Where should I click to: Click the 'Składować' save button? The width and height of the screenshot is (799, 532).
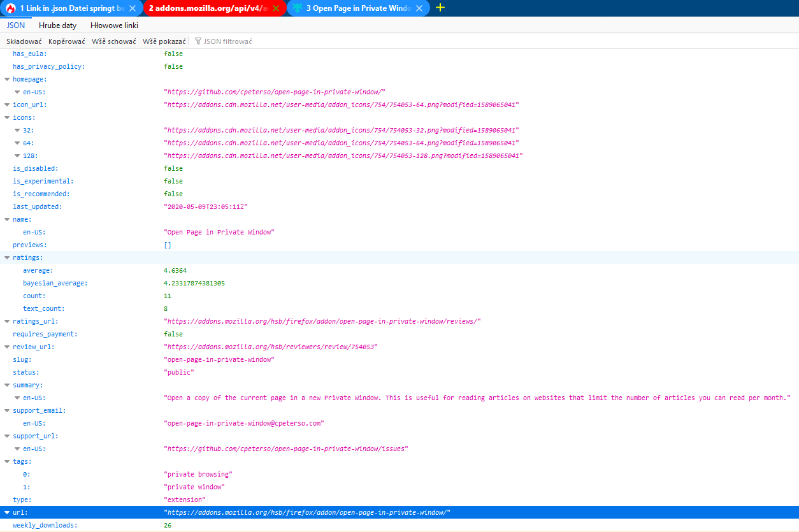pyautogui.click(x=24, y=41)
